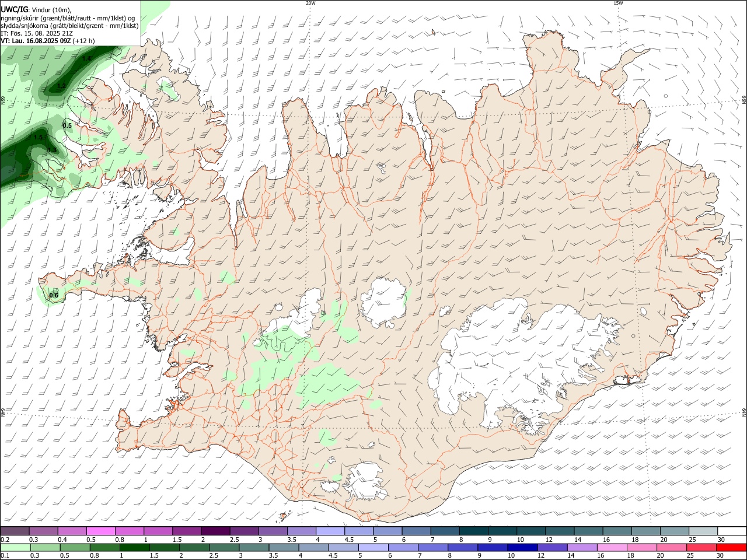Pick the white swatch above 30 on upper scale
747x560 pixels.
(732, 531)
